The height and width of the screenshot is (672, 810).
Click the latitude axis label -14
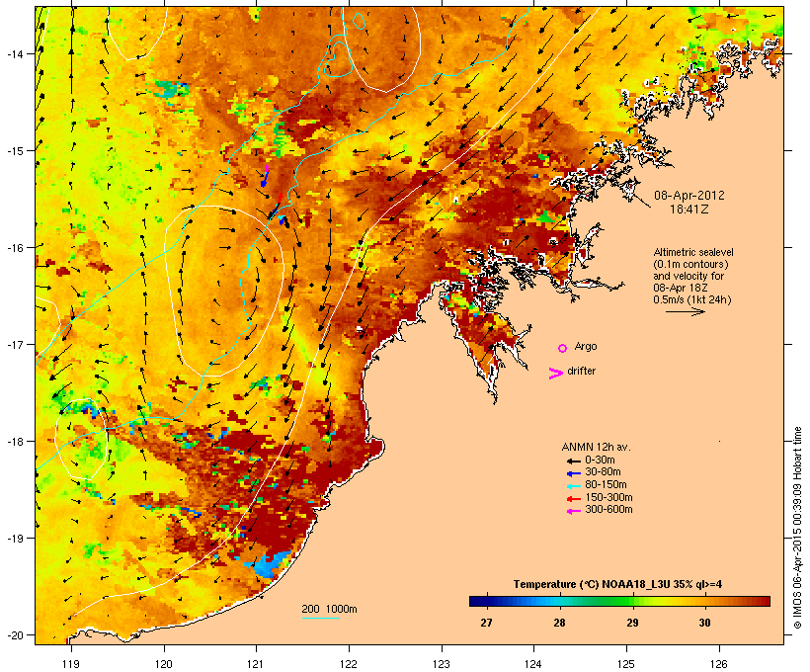[x=14, y=53]
